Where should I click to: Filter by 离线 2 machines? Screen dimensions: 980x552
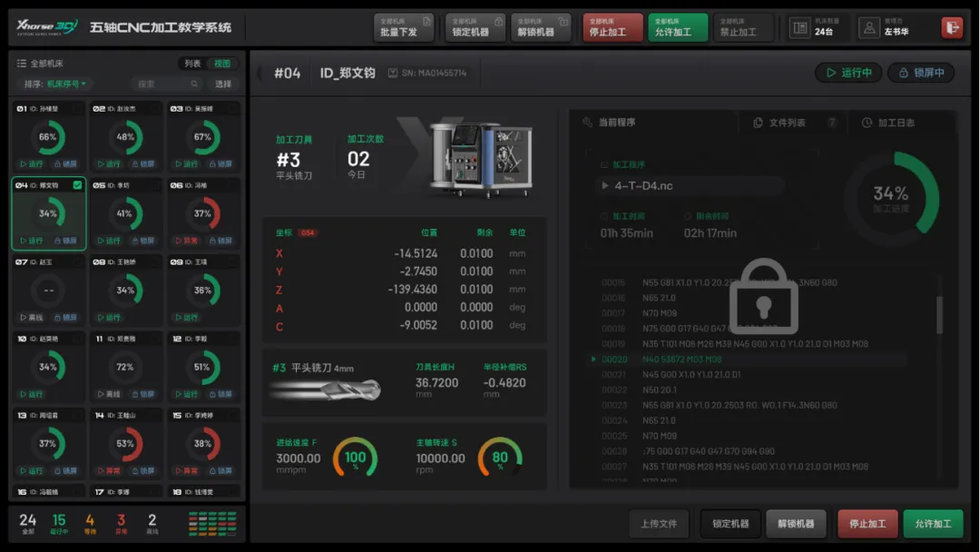point(152,524)
